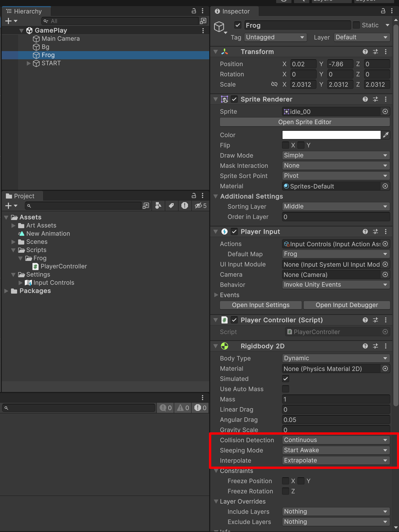The height and width of the screenshot is (532, 399).
Task: Open the Rigidbody 2D three-dot menu
Action: pos(386,346)
